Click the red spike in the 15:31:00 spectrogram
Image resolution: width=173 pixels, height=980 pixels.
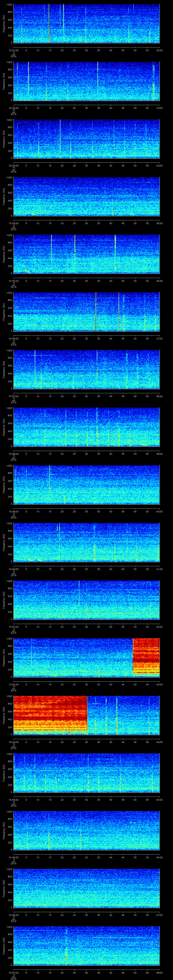coord(49,24)
